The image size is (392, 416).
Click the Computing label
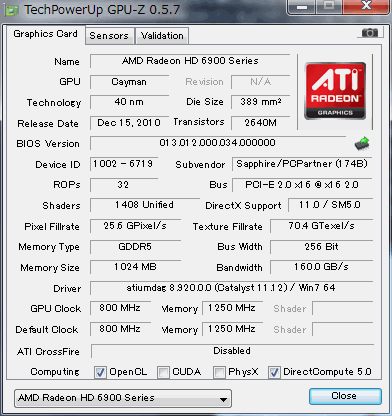[x=55, y=372]
